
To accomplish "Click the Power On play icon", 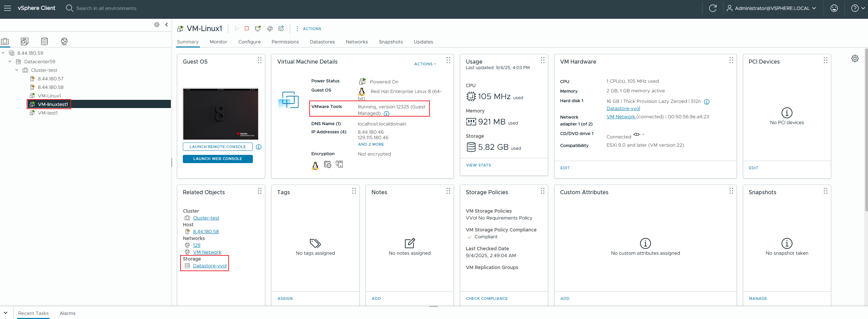I will pos(237,28).
